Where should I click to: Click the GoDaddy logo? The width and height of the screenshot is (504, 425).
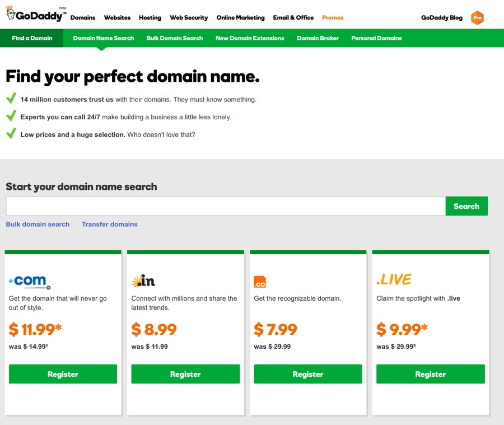click(x=35, y=16)
